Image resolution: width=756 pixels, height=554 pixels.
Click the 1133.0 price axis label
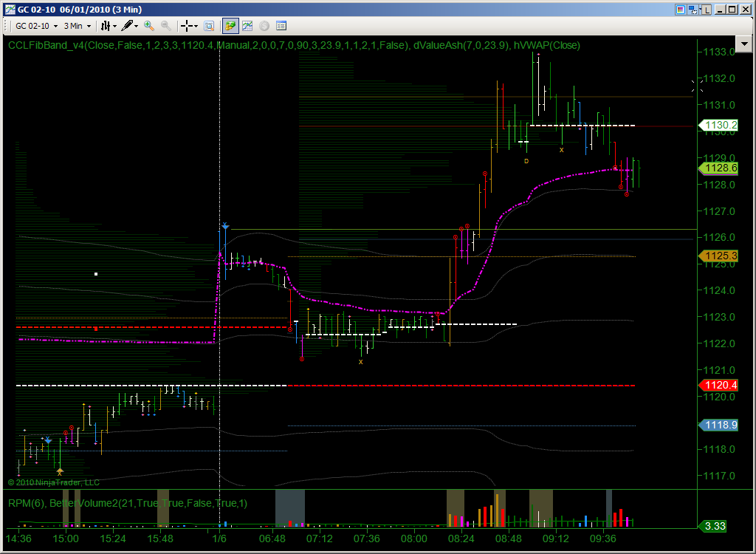click(718, 52)
